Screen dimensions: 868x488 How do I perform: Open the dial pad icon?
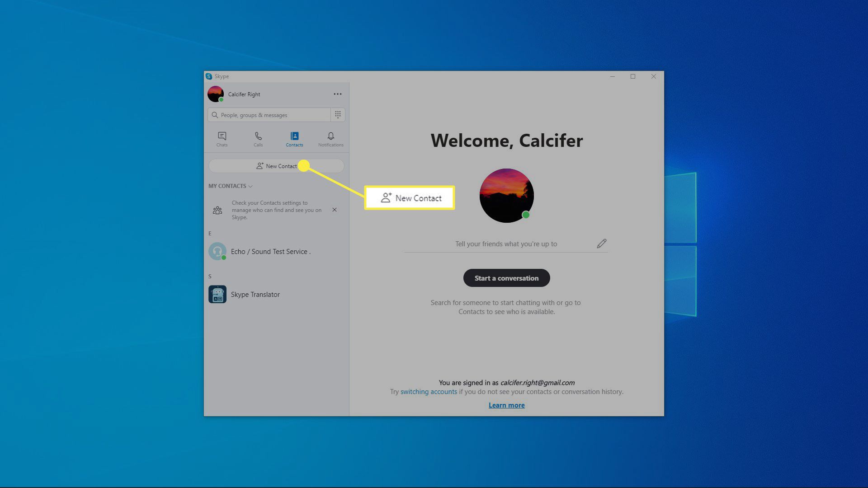(x=338, y=115)
